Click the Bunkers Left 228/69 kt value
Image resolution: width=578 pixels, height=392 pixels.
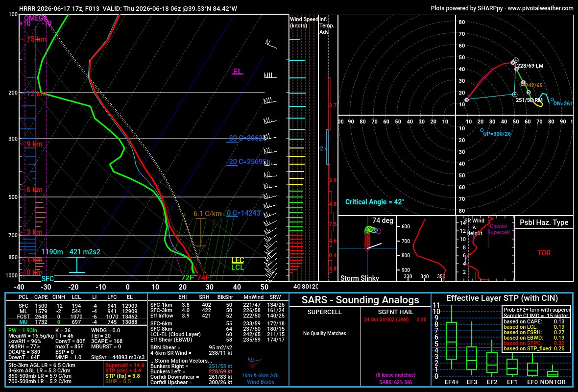click(x=220, y=371)
